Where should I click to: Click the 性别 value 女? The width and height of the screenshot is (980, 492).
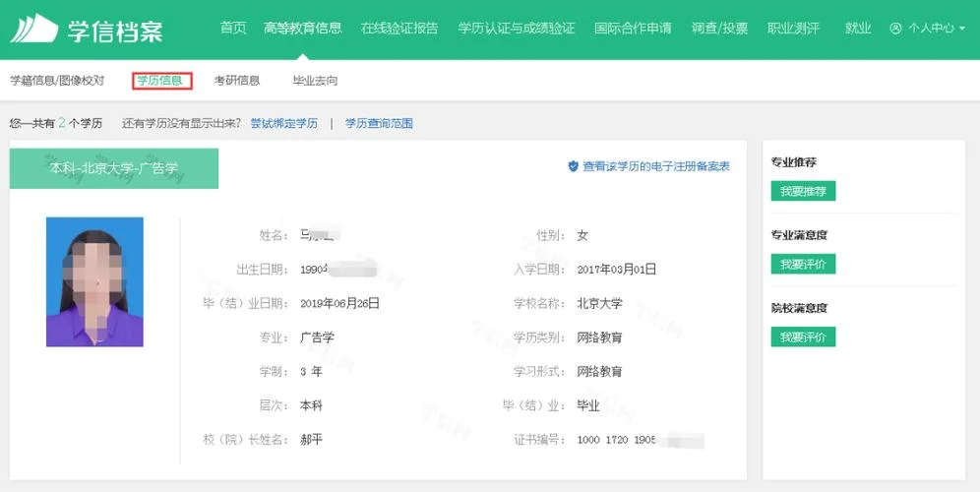pos(582,236)
